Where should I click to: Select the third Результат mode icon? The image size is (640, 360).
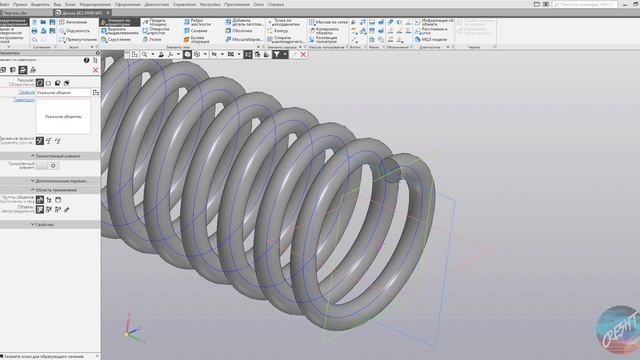(x=58, y=83)
